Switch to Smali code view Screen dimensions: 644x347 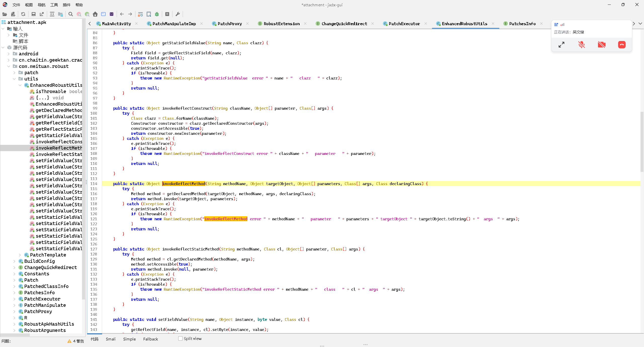click(x=111, y=339)
